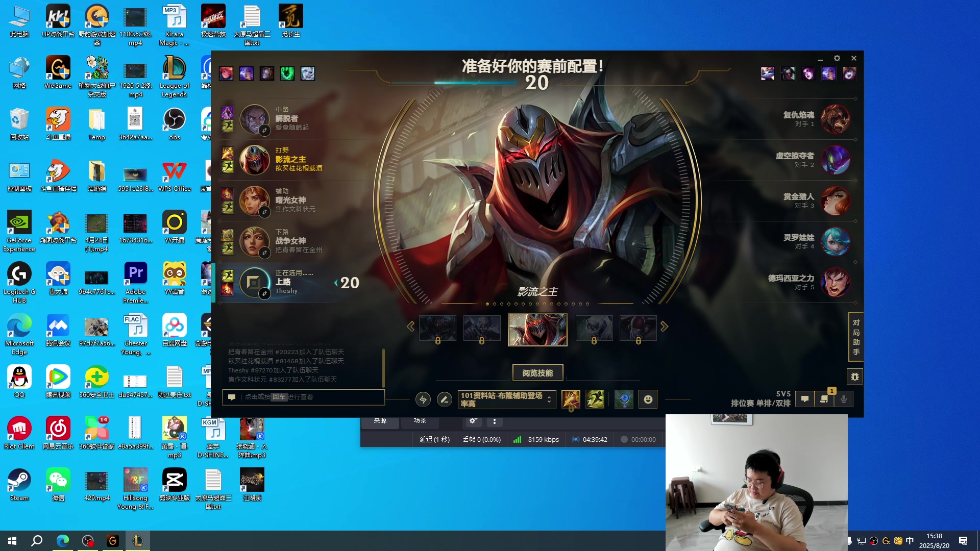This screenshot has width=980, height=551.
Task: Click the 阅览技能 button
Action: (x=537, y=373)
